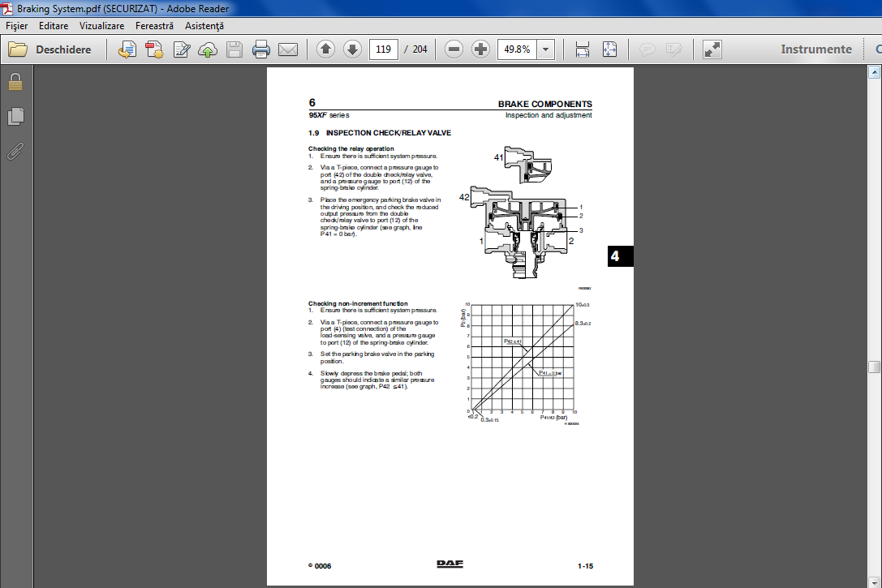
Task: Open the zoom level dropdown arrow
Action: click(x=545, y=49)
